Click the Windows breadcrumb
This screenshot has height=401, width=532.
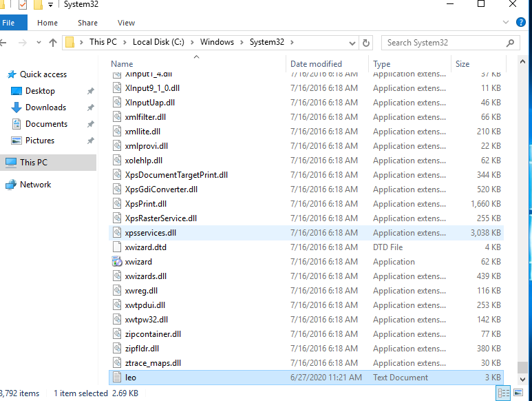tap(217, 42)
